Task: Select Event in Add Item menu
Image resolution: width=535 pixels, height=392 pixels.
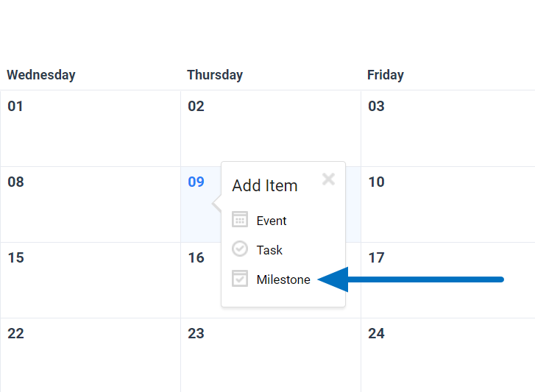Action: (x=271, y=221)
